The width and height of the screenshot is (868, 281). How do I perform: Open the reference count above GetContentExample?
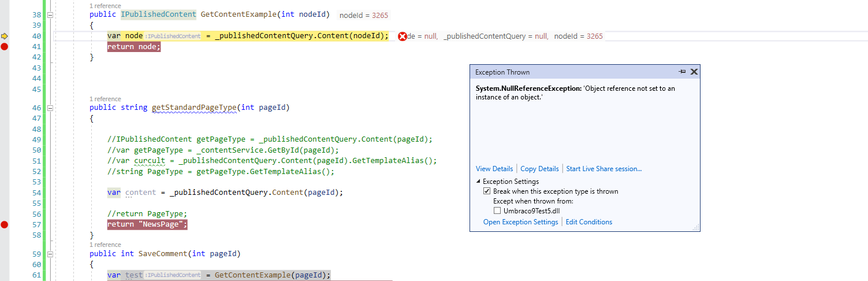click(x=105, y=6)
